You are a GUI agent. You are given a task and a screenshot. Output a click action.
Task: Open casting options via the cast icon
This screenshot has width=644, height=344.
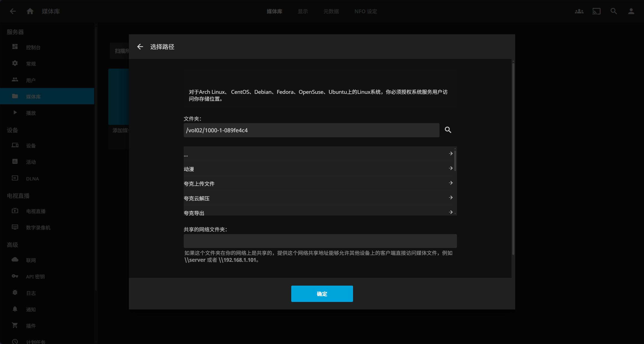pyautogui.click(x=596, y=11)
